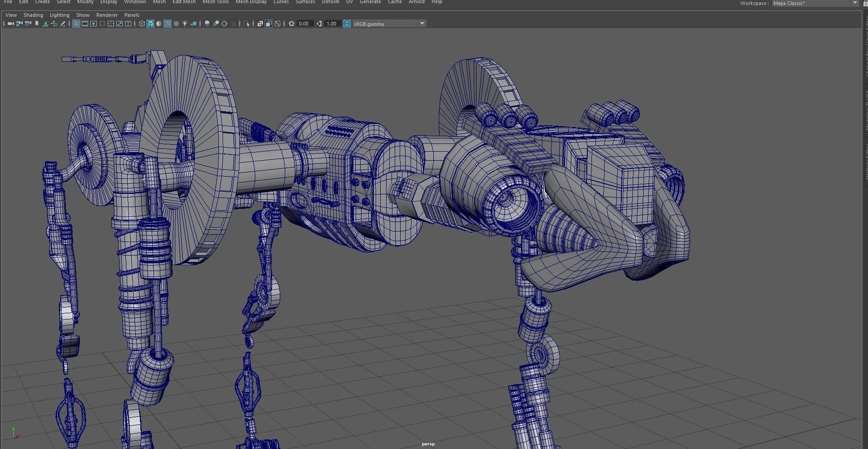Click the persp camera name label
This screenshot has width=868, height=449.
(428, 444)
